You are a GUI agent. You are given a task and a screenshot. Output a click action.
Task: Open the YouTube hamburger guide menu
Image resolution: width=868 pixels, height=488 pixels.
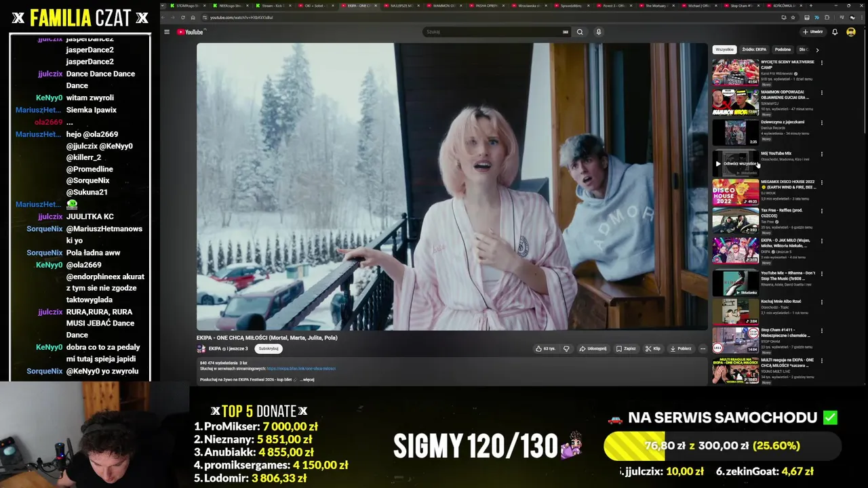pos(167,32)
